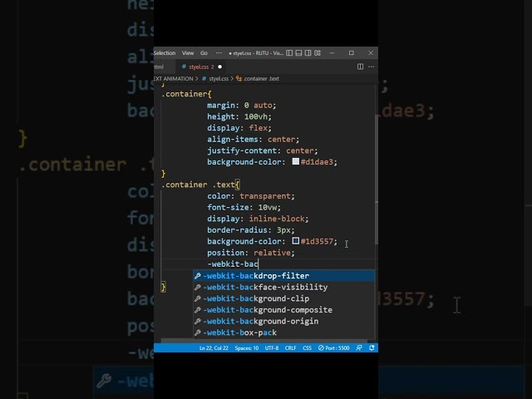Click unsaved dot on styel.css tab
Viewport: 532px width, 399px height.
(219, 66)
